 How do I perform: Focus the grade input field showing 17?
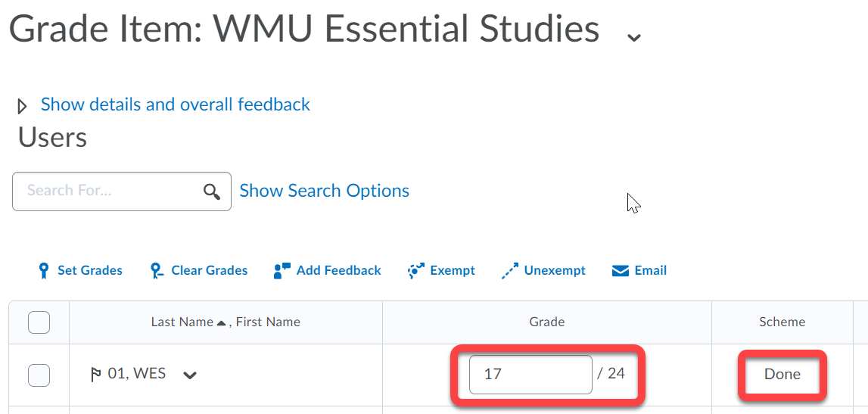[531, 375]
